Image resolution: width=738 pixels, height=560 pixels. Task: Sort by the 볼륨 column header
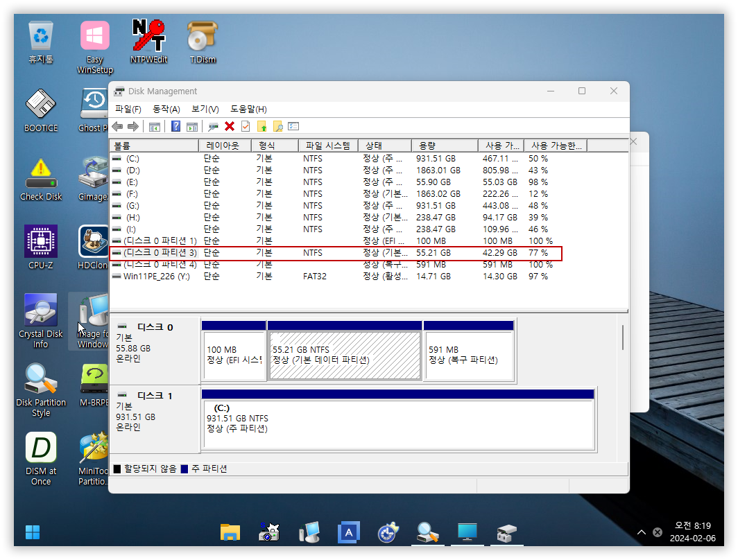[154, 146]
